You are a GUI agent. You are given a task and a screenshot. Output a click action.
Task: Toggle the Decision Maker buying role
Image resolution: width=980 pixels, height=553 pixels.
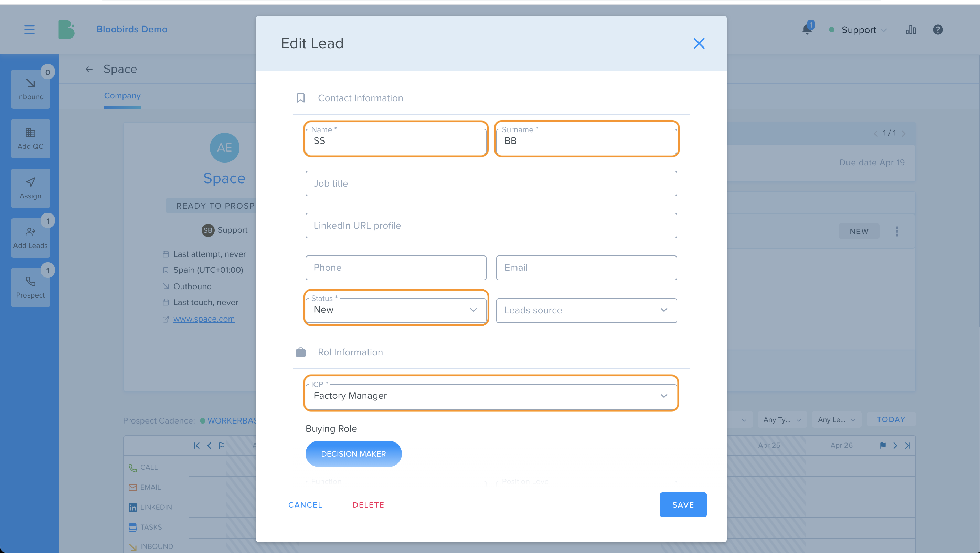click(353, 454)
